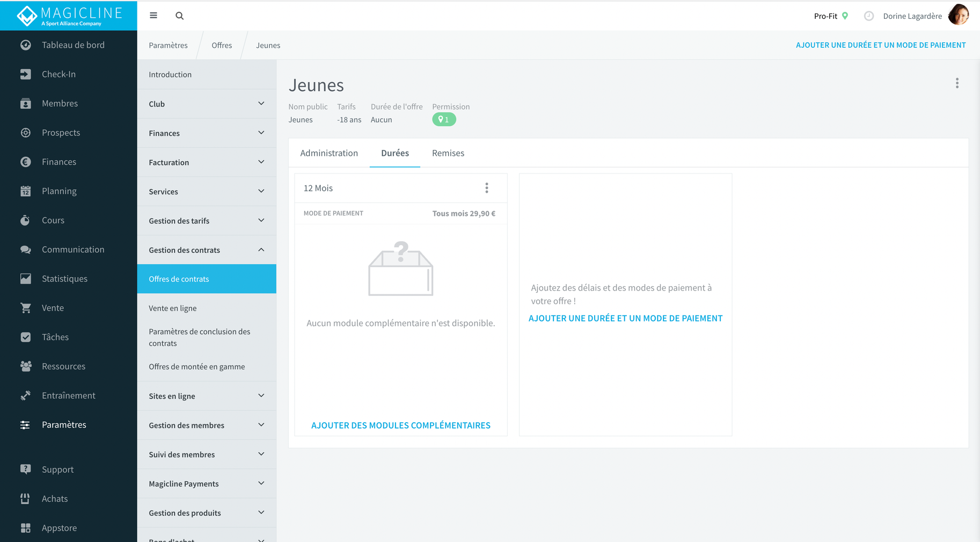Click the Finances euro icon in main sidebar
The height and width of the screenshot is (542, 980).
click(x=25, y=162)
